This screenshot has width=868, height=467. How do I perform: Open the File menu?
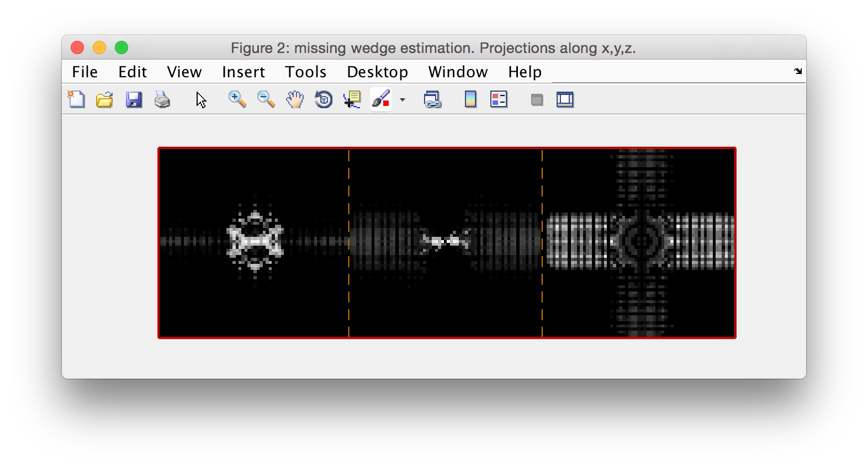84,72
